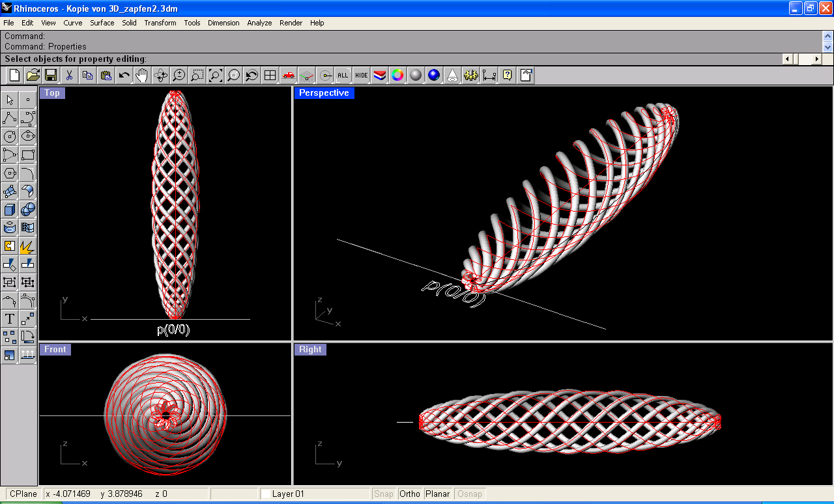Click the gray Shade sphere icon
This screenshot has height=504, width=834.
416,76
